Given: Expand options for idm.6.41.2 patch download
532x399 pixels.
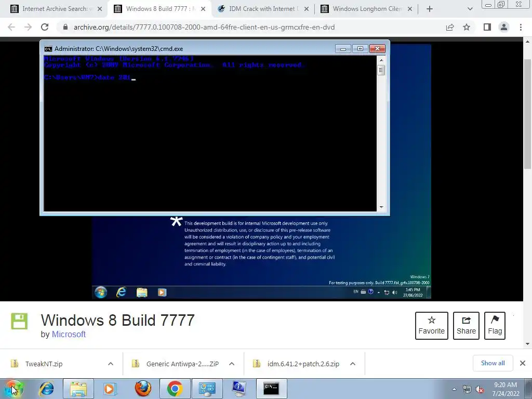Looking at the screenshot, I should tap(353, 364).
